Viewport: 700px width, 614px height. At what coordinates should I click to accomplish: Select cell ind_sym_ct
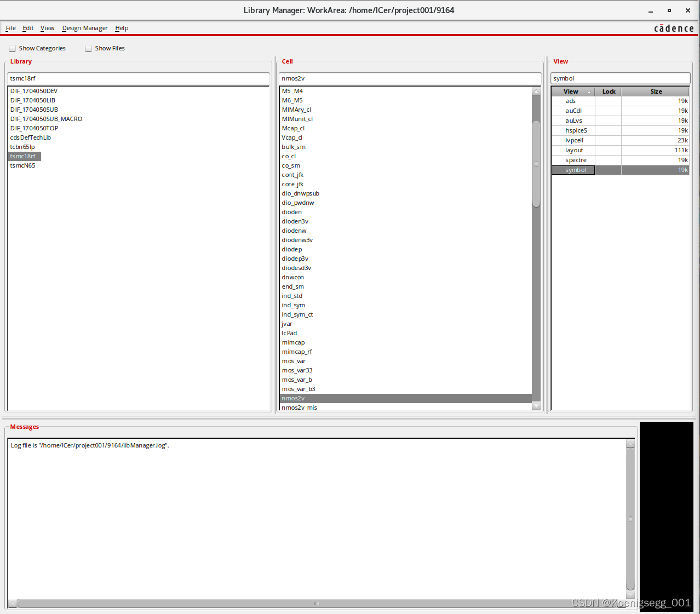[x=297, y=314]
